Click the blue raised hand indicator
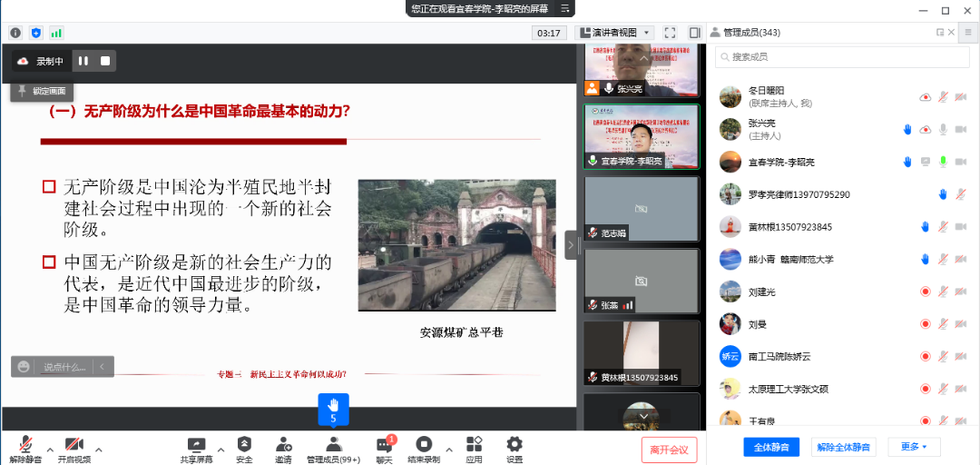The height and width of the screenshot is (465, 980). pos(333,409)
